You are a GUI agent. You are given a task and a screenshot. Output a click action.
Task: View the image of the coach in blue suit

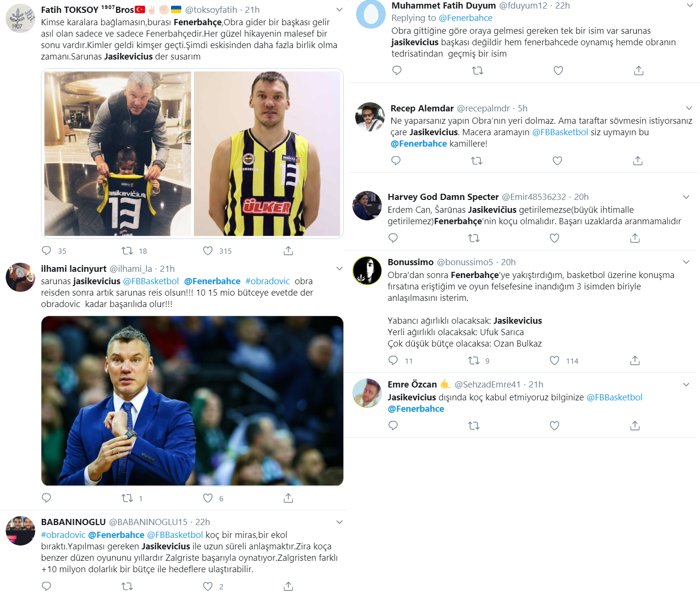(x=192, y=401)
